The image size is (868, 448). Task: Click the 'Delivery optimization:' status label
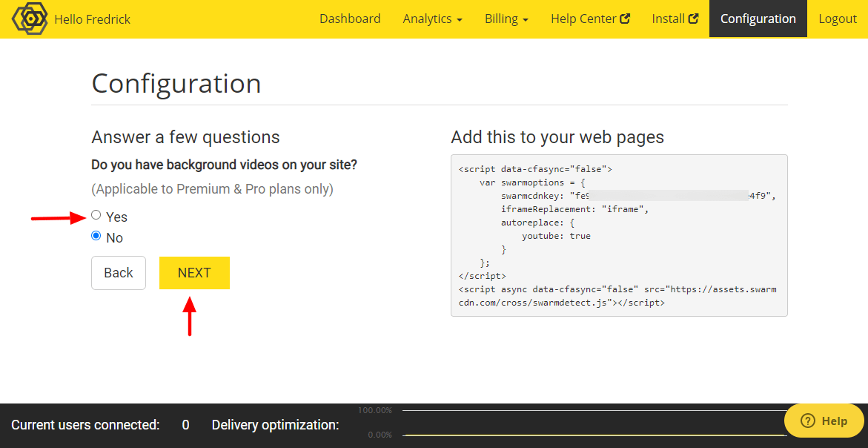tap(275, 425)
